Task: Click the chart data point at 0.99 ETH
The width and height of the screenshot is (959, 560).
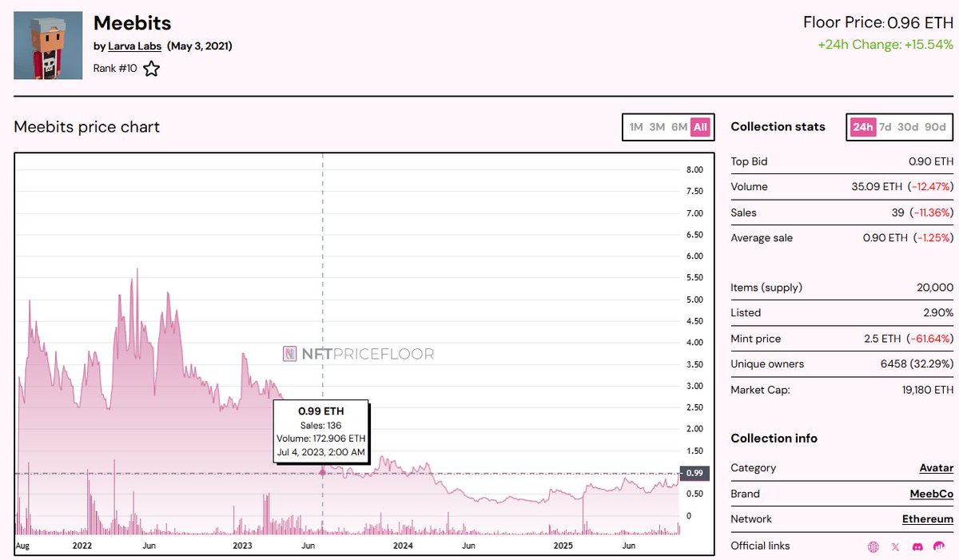Action: tap(323, 472)
